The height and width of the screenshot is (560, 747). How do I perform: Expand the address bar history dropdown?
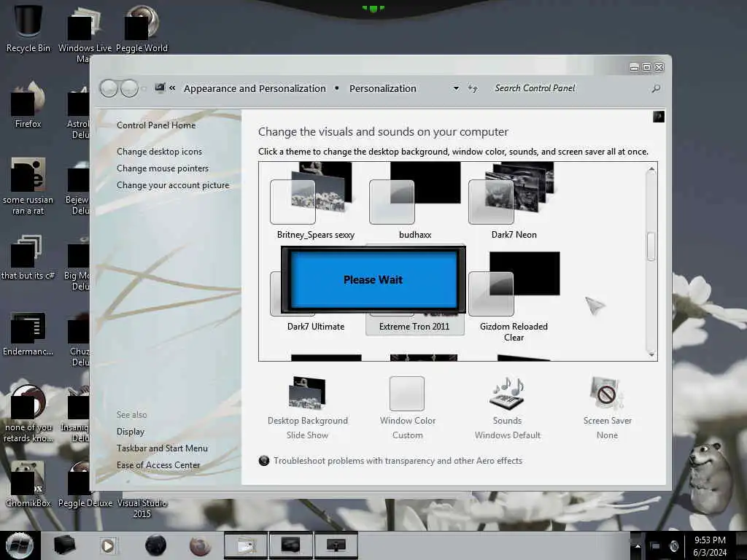[456, 88]
